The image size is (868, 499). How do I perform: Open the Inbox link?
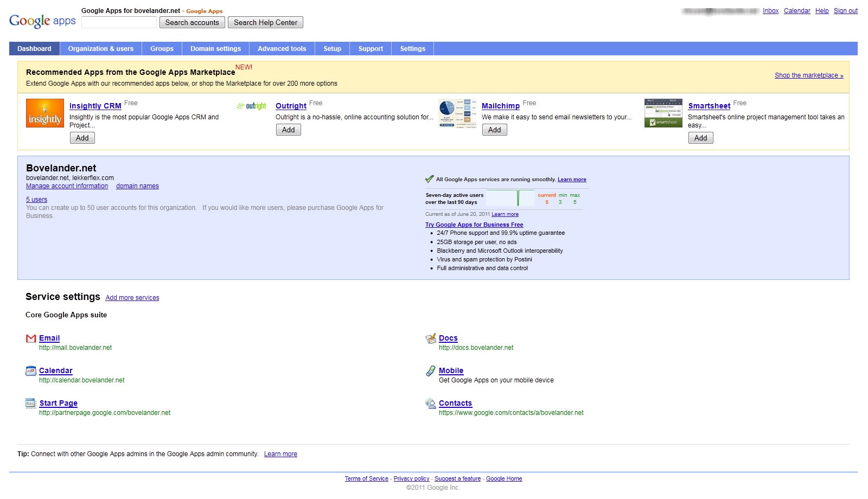(x=770, y=11)
